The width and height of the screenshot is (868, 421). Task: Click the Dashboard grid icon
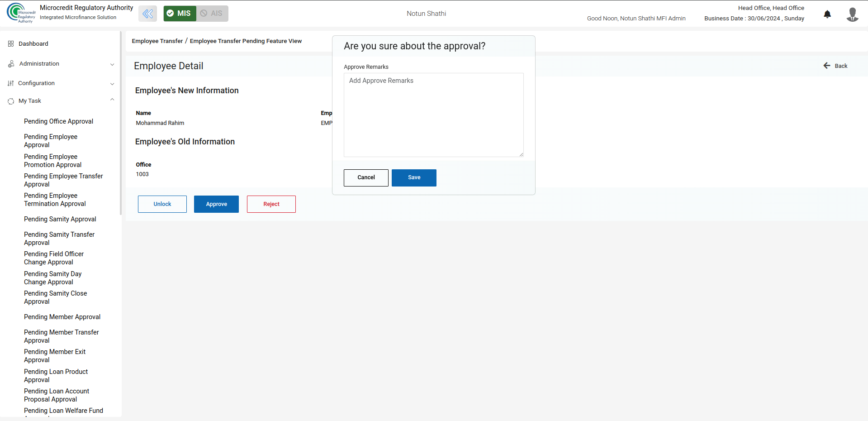[x=11, y=44]
